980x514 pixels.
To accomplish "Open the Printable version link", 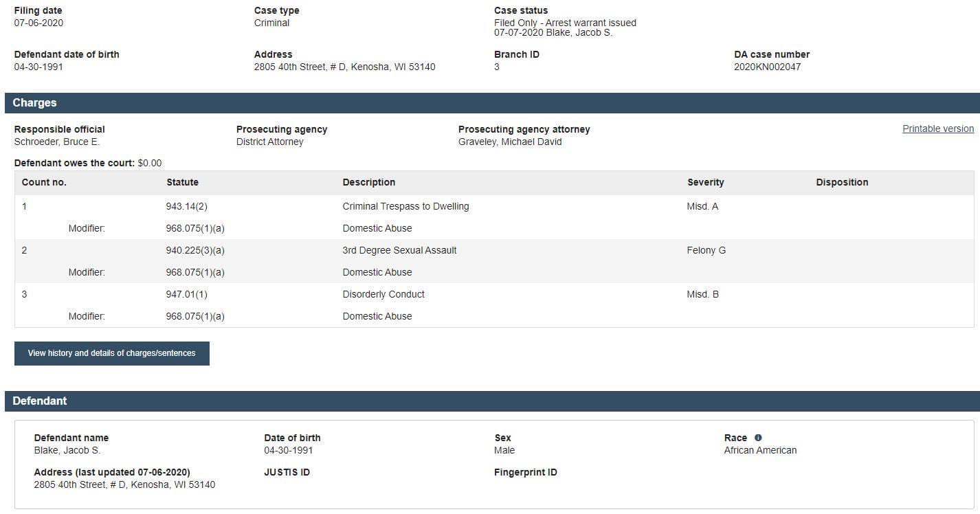I will click(938, 128).
